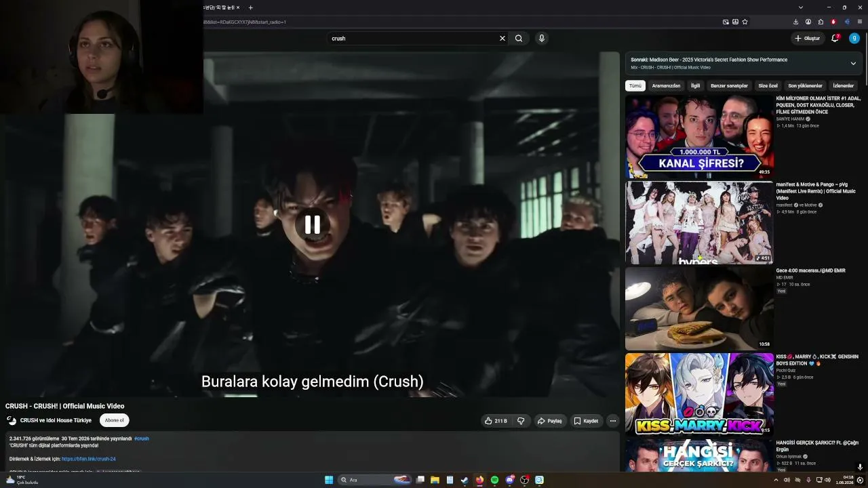Open the list-all-tabs chevron in the title bar
The width and height of the screenshot is (868, 488).
coord(800,7)
